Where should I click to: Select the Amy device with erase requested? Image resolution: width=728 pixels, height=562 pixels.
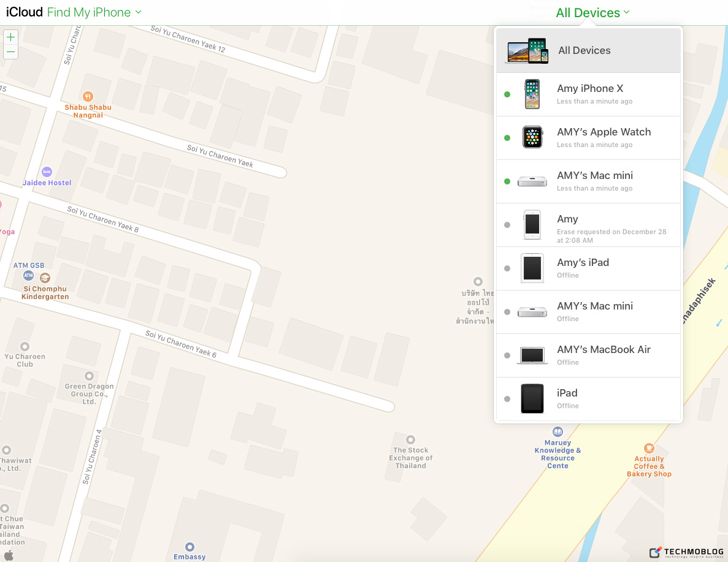point(588,225)
